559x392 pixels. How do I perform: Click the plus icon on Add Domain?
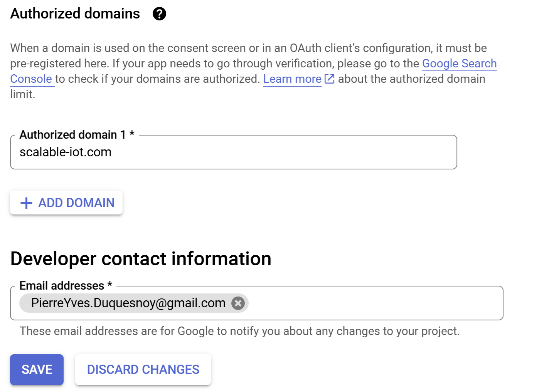point(26,203)
